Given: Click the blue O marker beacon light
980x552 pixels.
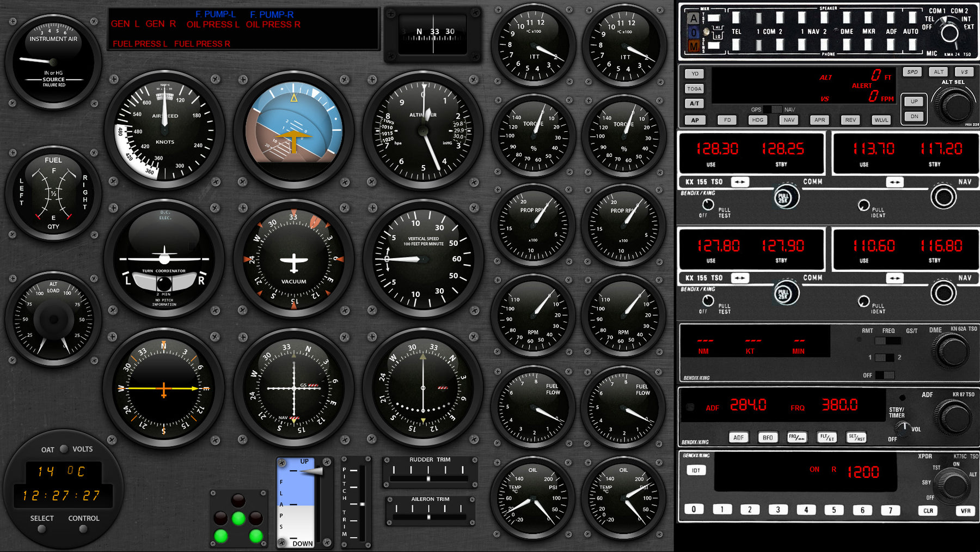Looking at the screenshot, I should [x=693, y=33].
